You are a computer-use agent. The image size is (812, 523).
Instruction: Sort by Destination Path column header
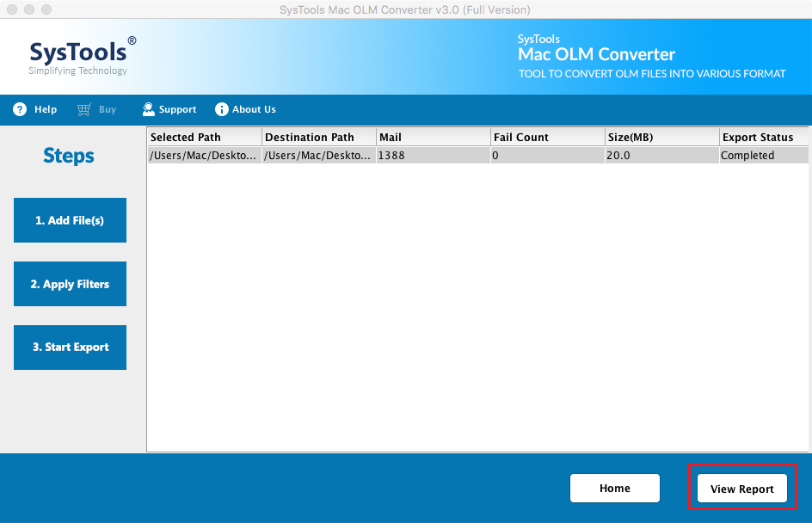click(319, 138)
